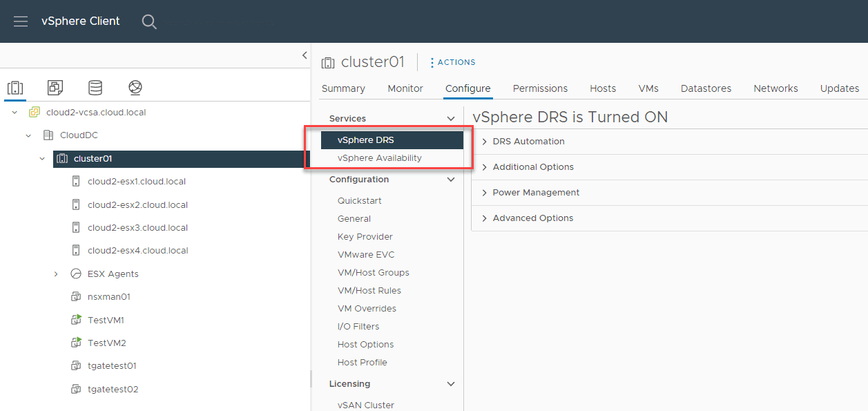
Task: Collapse the CloudDC datacenter tree node
Action: pyautogui.click(x=28, y=135)
